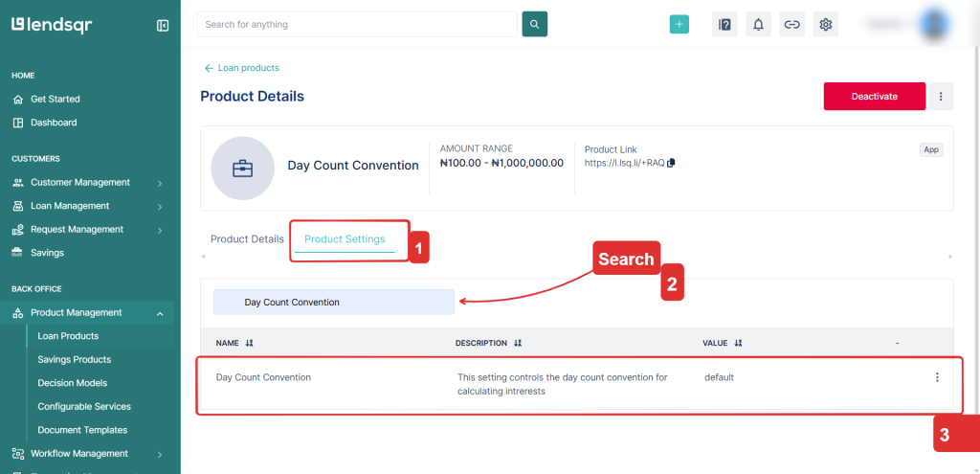Click the teal plus add button

click(x=679, y=24)
